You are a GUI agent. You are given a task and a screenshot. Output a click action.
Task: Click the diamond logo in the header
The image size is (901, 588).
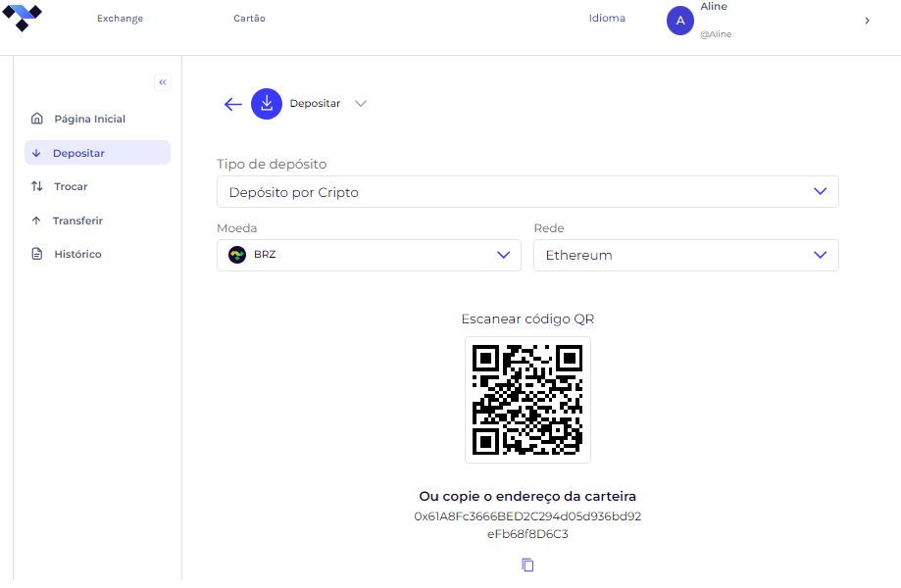click(x=22, y=18)
